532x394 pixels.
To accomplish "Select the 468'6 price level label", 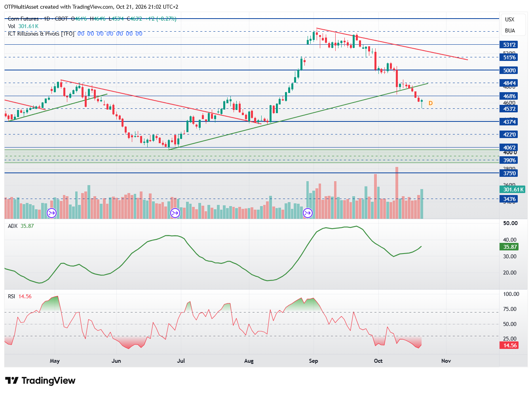I will [x=509, y=96].
